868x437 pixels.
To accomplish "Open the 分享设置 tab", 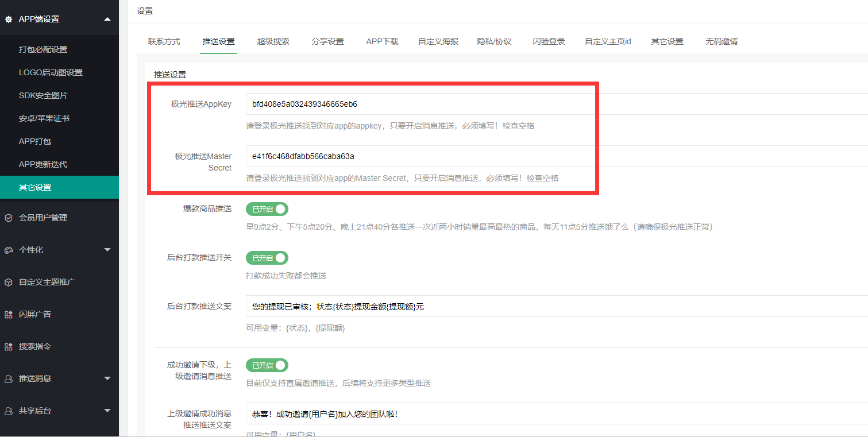I will click(327, 41).
